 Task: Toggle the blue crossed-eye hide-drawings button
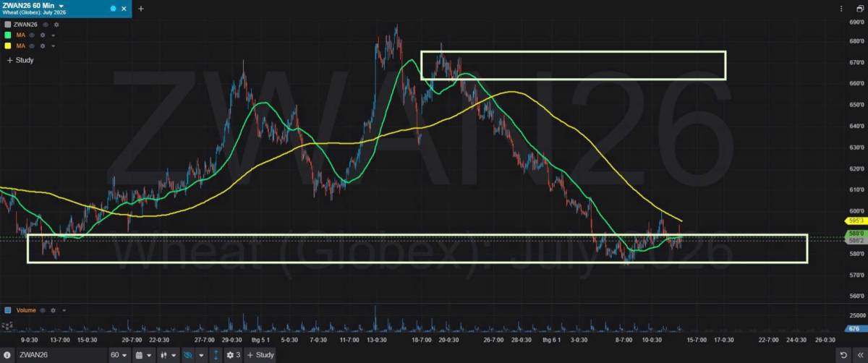pyautogui.click(x=188, y=355)
